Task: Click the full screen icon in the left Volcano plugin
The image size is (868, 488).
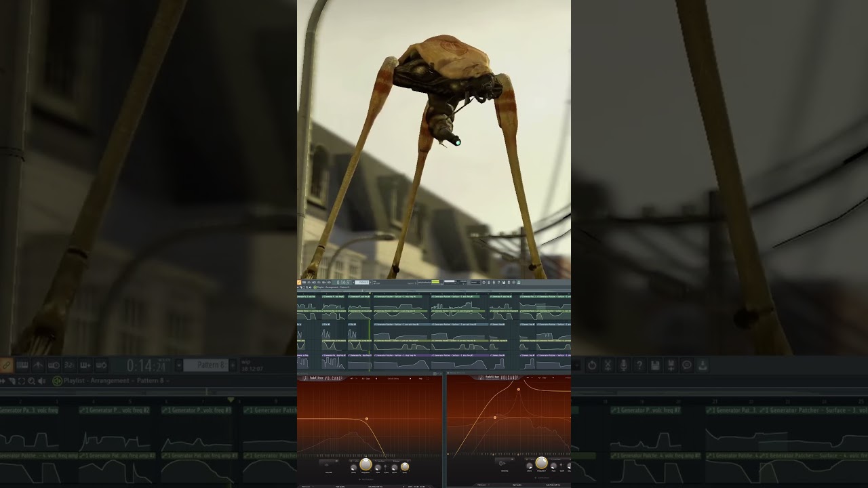Action: point(428,378)
